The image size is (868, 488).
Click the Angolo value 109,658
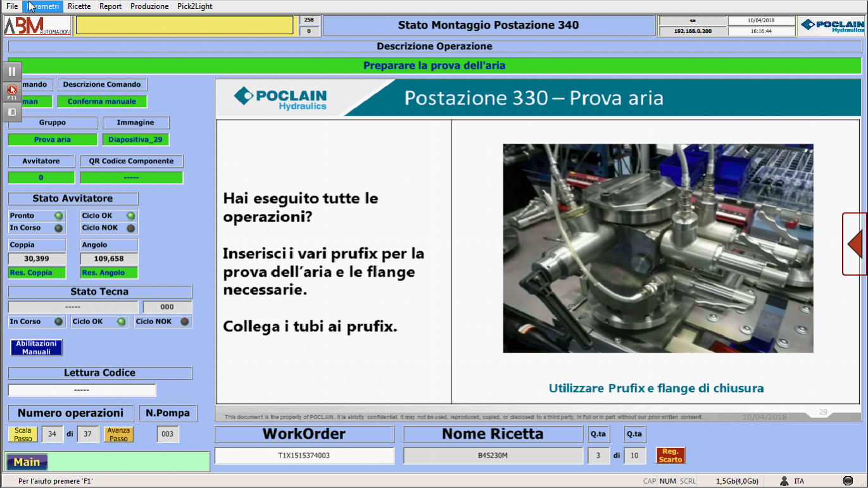[109, 259]
